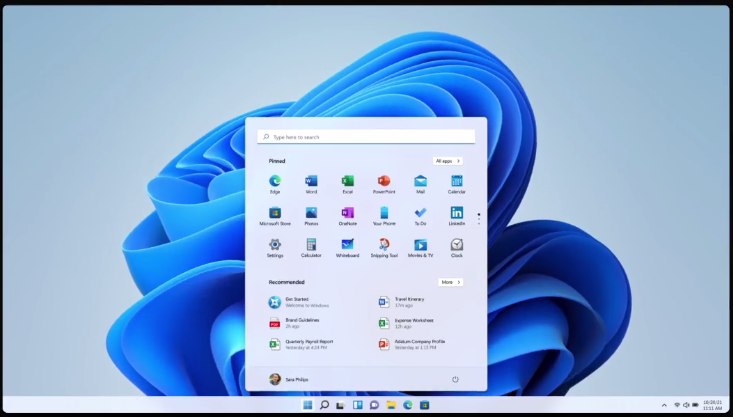This screenshot has height=417, width=733.
Task: Open the Your Phone app
Action: coord(384,216)
